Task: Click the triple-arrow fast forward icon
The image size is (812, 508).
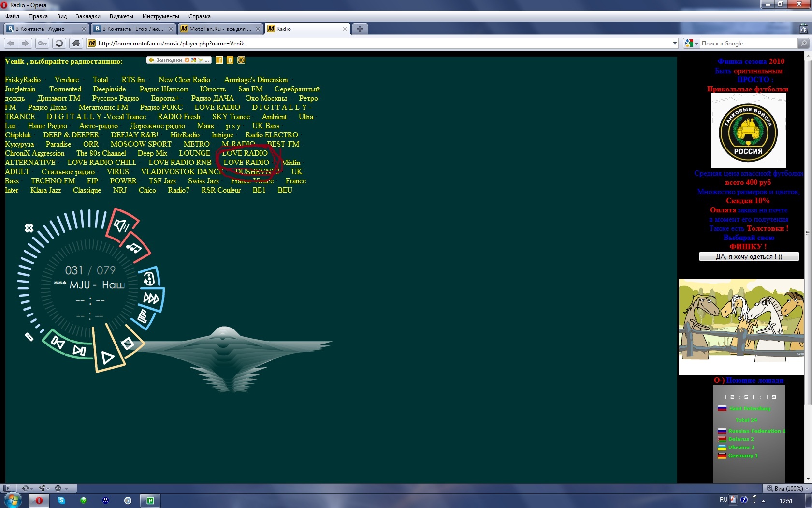Action: (x=151, y=299)
